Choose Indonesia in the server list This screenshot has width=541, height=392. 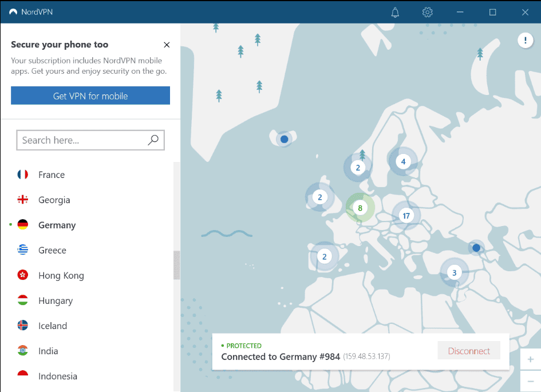pyautogui.click(x=58, y=376)
